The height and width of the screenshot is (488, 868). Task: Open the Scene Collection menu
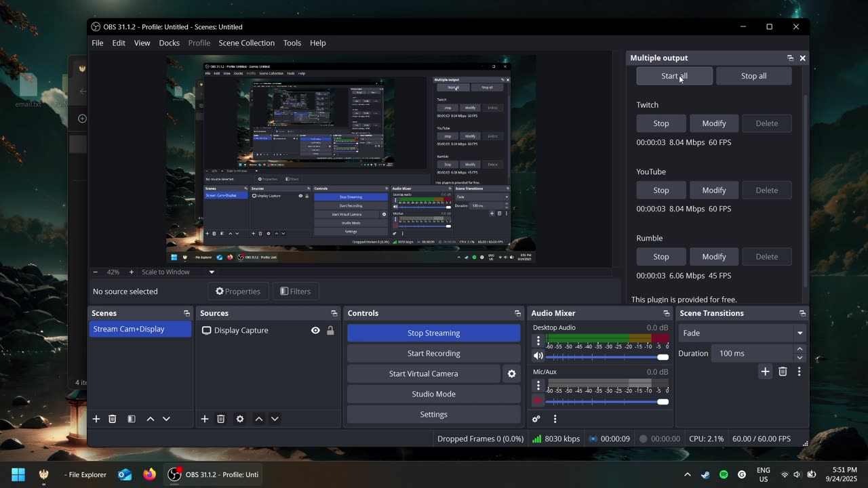tap(247, 43)
